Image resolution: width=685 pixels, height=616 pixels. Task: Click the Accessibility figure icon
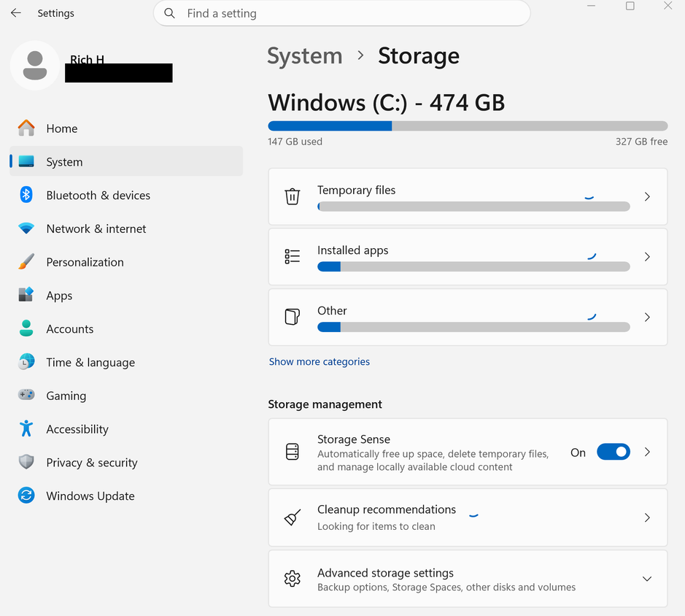point(26,428)
